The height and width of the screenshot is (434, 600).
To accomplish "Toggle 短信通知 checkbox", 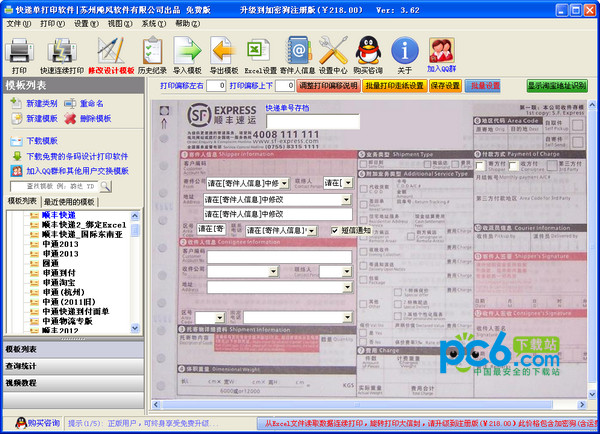I will coord(335,230).
